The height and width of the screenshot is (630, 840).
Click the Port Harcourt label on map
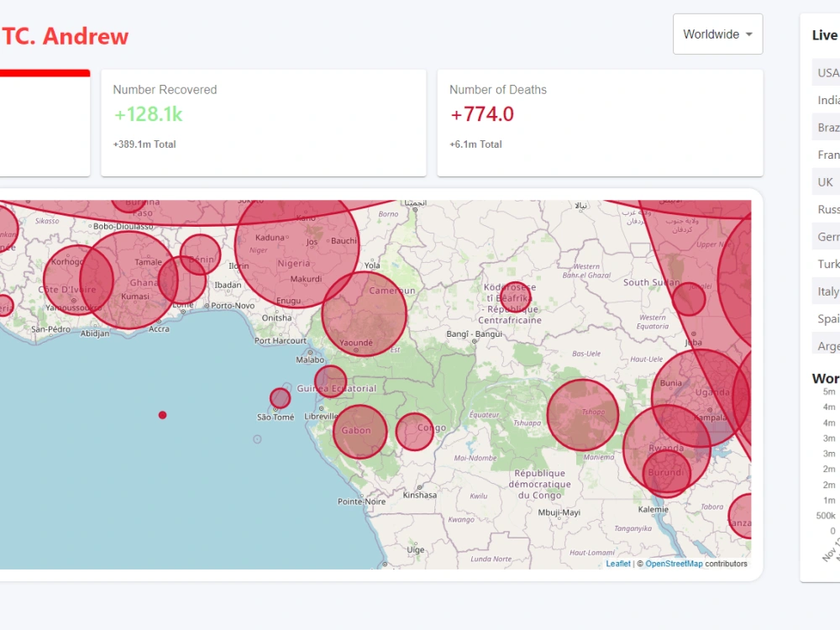point(281,341)
